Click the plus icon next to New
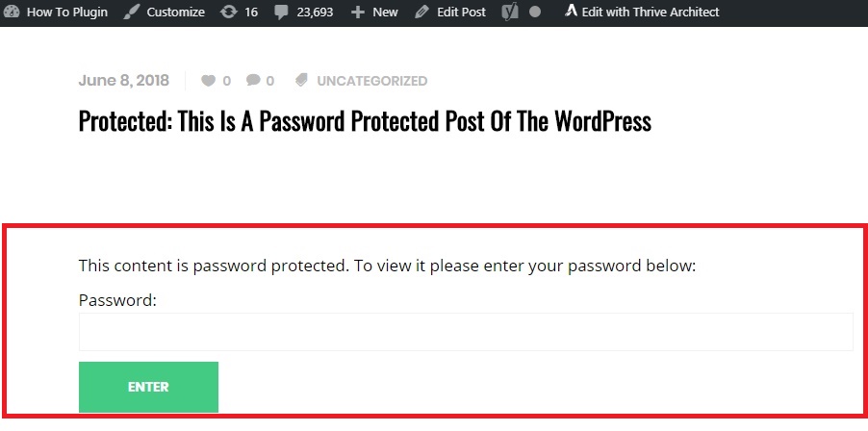Image resolution: width=868 pixels, height=431 pixels. (358, 13)
